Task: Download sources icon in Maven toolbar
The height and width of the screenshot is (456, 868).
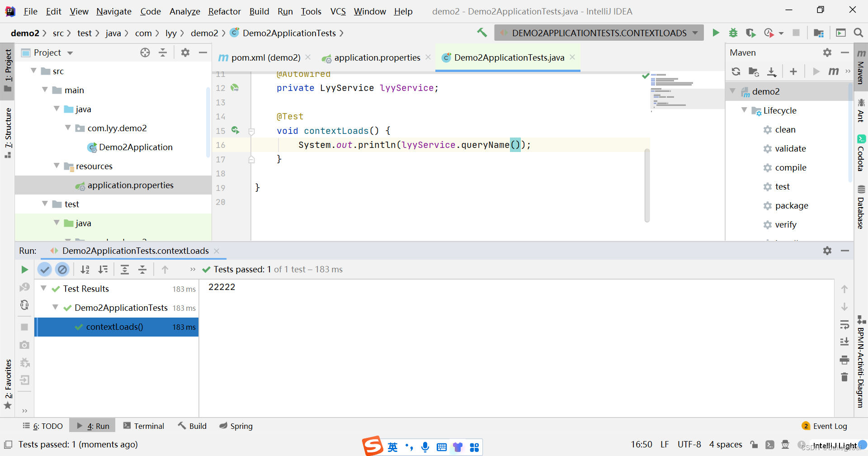Action: 772,71
